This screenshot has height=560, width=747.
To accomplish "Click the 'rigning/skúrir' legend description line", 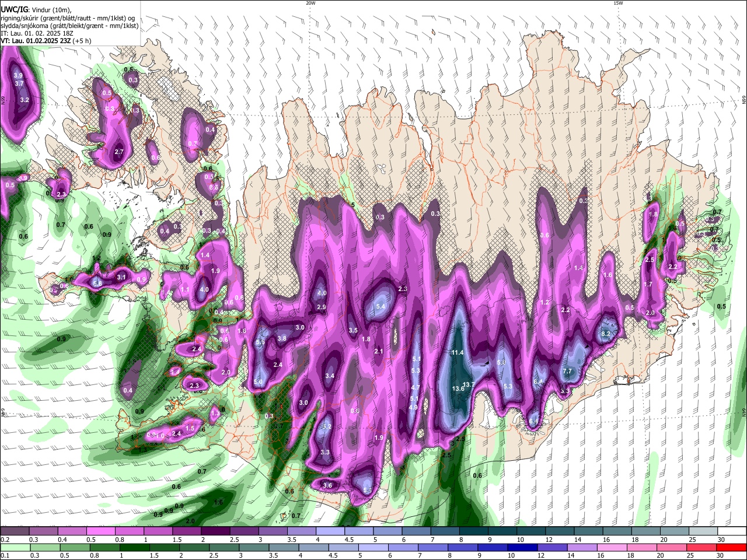I will (x=67, y=18).
